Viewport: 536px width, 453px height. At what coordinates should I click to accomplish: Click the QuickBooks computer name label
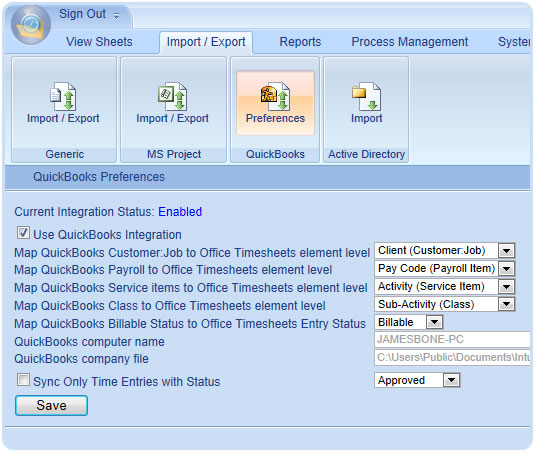[x=89, y=342]
